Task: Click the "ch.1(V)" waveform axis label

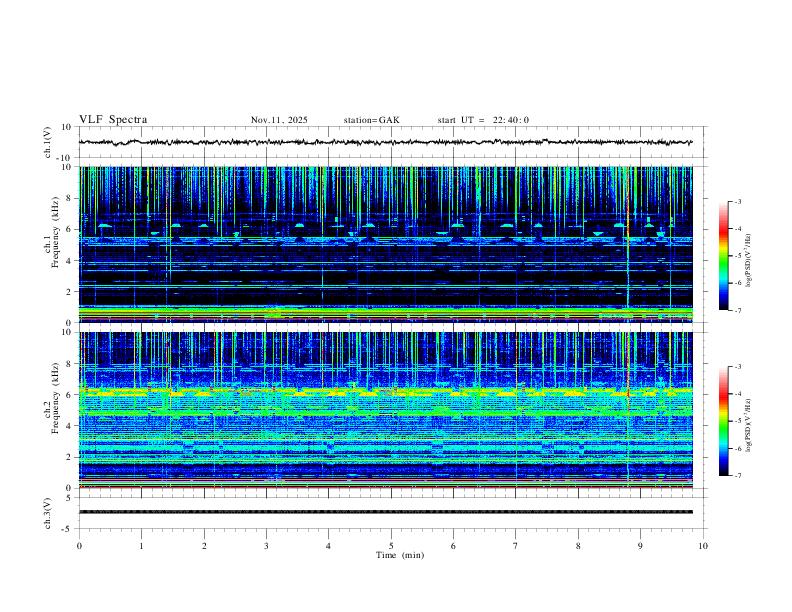Action: (48, 142)
